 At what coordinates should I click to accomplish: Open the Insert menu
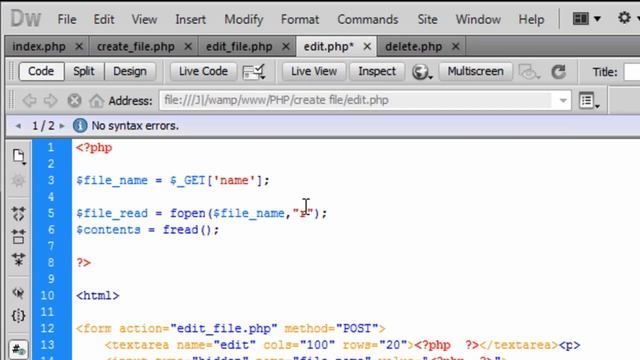click(x=191, y=19)
